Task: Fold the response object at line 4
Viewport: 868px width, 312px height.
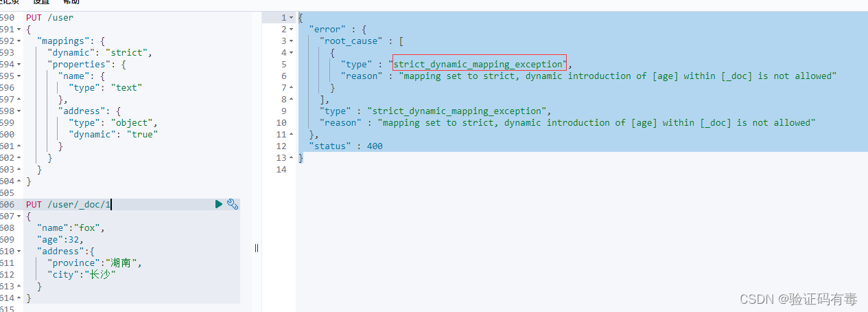Action: coord(292,52)
